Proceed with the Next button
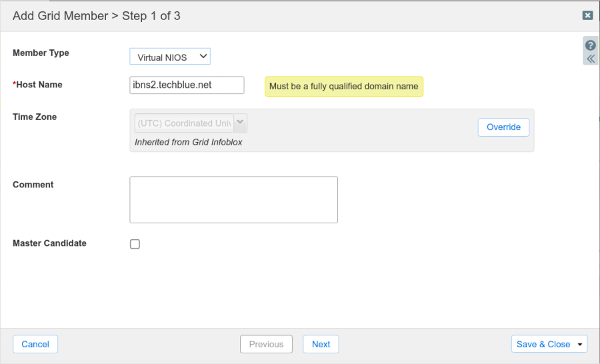Image resolution: width=600 pixels, height=364 pixels. (x=321, y=344)
